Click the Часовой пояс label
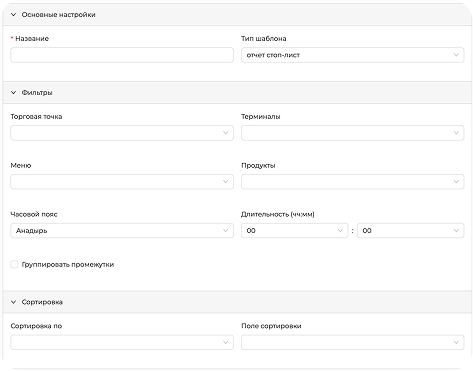The width and height of the screenshot is (473, 371). click(x=34, y=214)
